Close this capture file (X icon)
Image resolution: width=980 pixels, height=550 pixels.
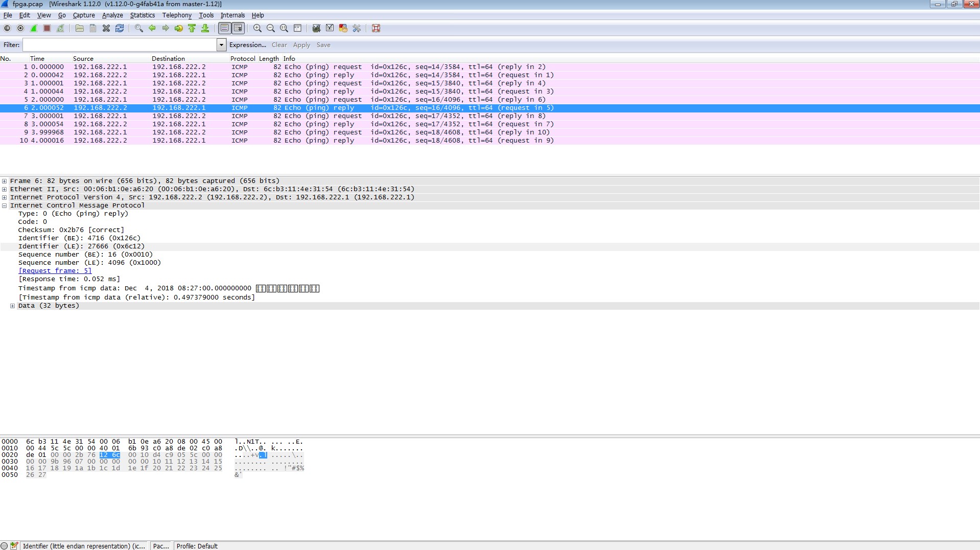click(x=106, y=28)
